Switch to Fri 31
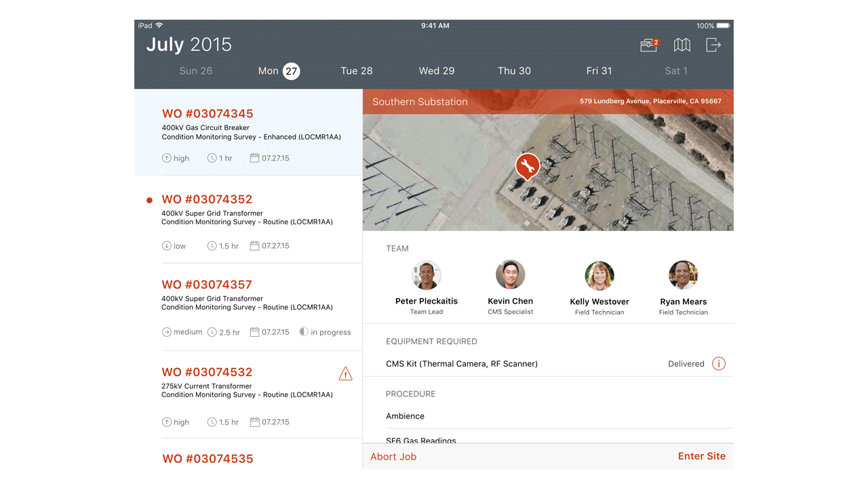The height and width of the screenshot is (488, 868). tap(599, 70)
